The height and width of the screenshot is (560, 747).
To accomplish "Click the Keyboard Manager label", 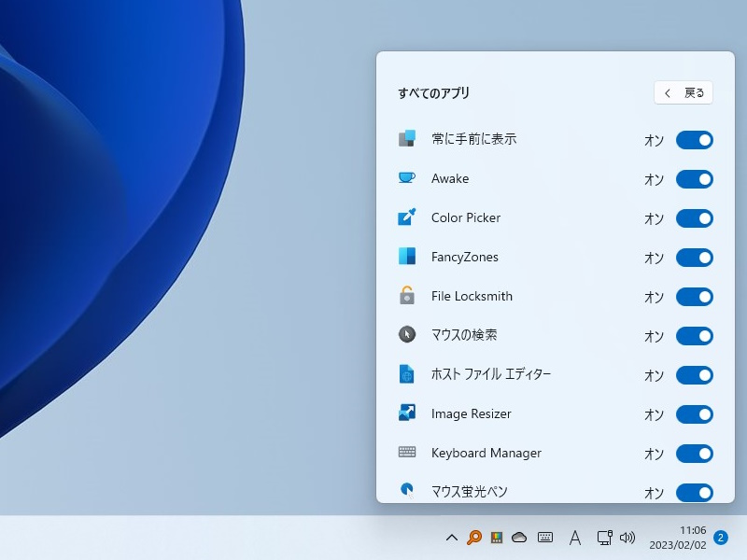I will tap(486, 453).
